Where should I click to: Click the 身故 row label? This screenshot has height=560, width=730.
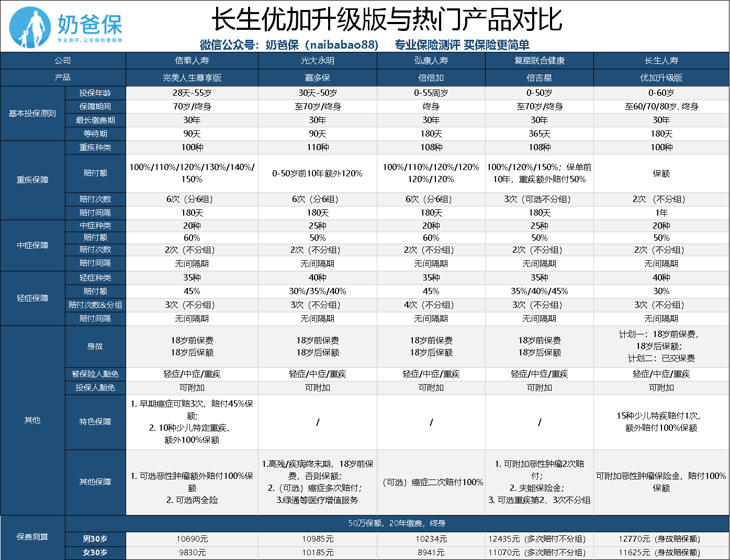[x=95, y=346]
